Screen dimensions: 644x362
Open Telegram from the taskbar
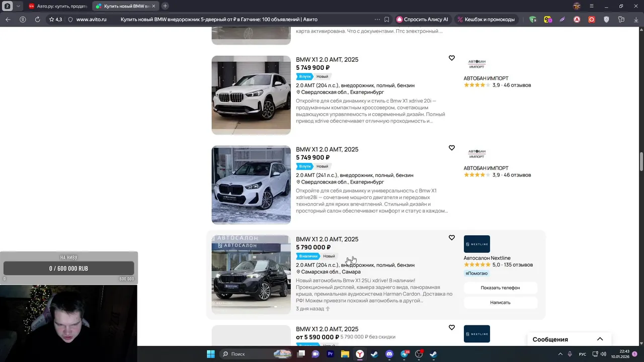coord(405,354)
